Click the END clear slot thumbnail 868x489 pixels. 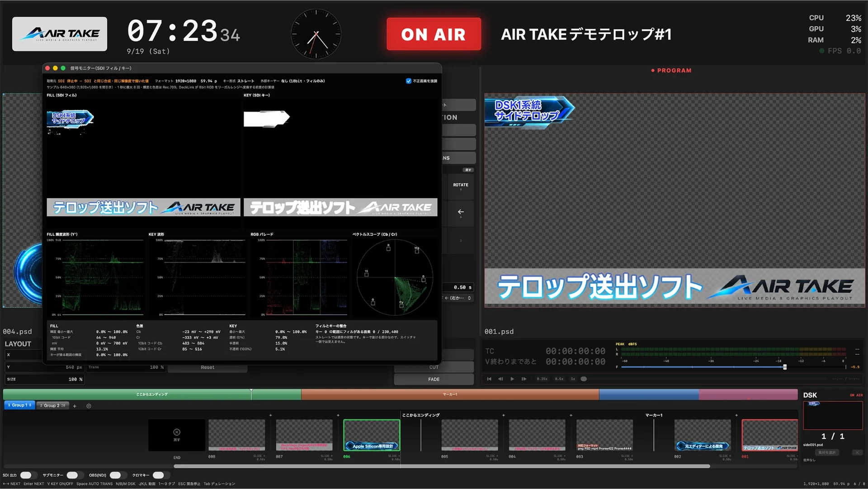tap(177, 435)
